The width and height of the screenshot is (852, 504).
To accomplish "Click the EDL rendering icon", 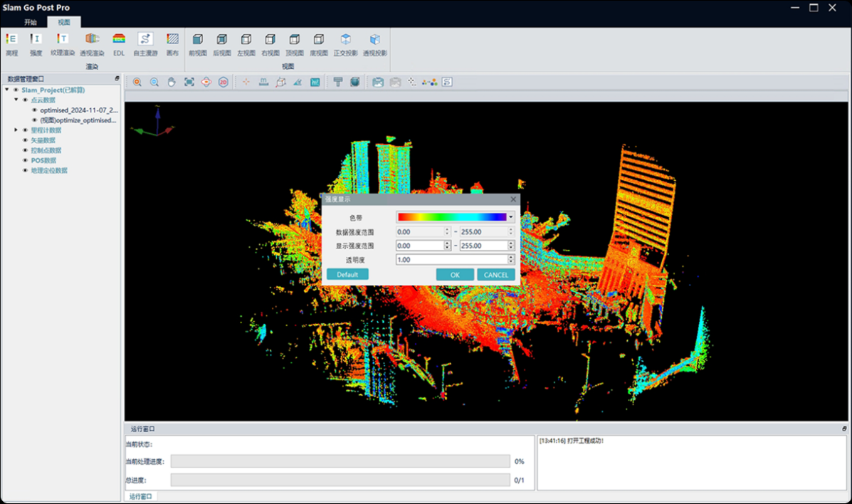I will coord(119,40).
